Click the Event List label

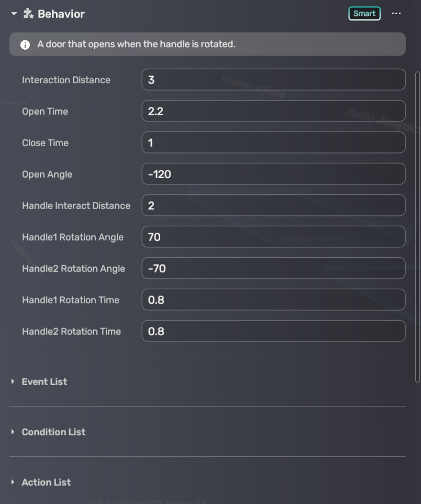(45, 381)
